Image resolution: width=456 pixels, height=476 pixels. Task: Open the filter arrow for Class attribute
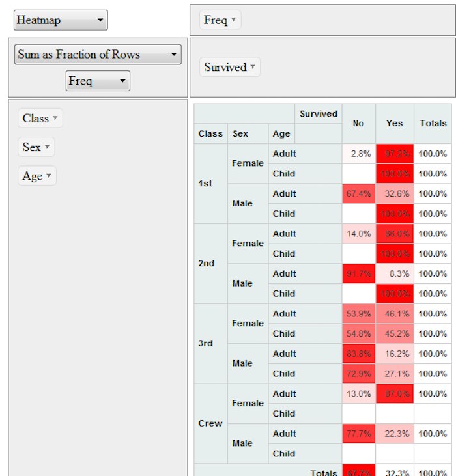pos(55,118)
